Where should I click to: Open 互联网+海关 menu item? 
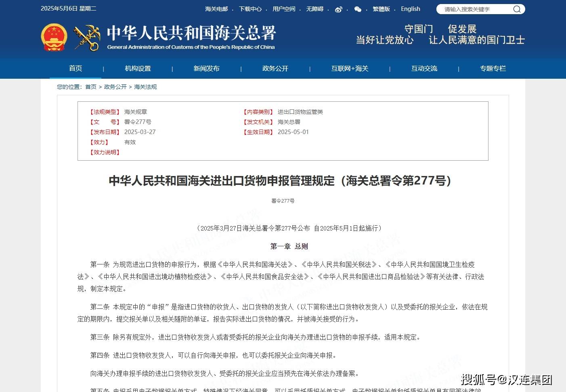click(350, 69)
